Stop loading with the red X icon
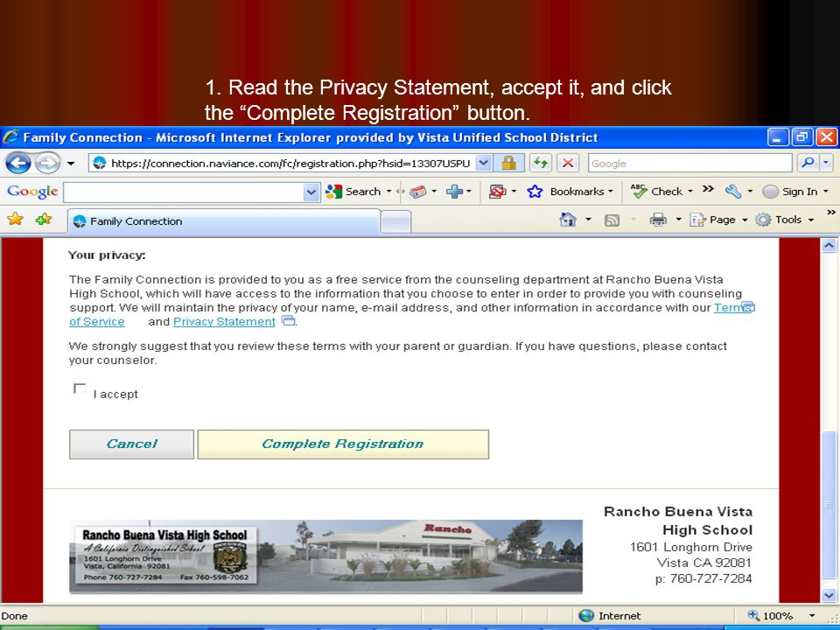Screen dimensions: 840x630 [x=568, y=164]
